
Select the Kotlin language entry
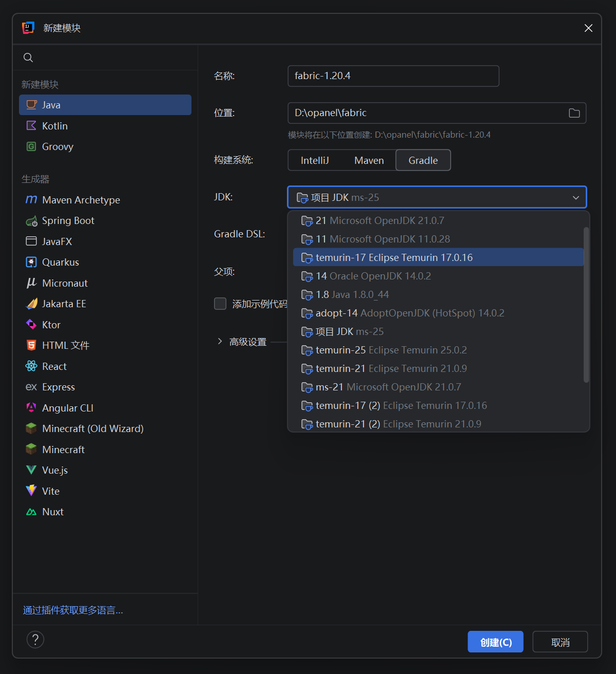(x=105, y=126)
